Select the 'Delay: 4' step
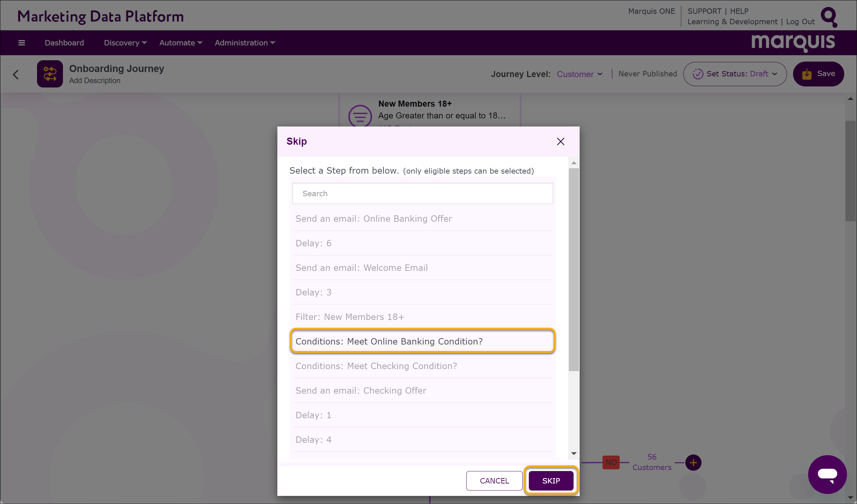857x504 pixels. point(422,439)
